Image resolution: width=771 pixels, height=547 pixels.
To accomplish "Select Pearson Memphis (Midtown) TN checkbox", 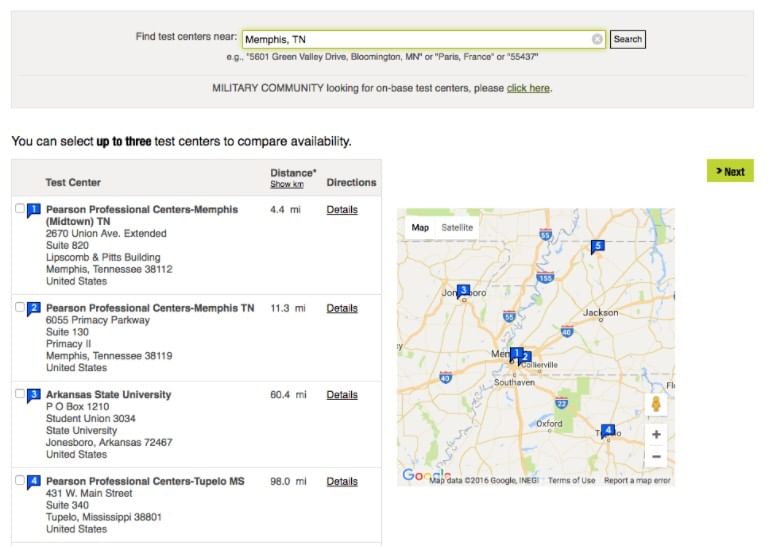I will (x=20, y=209).
